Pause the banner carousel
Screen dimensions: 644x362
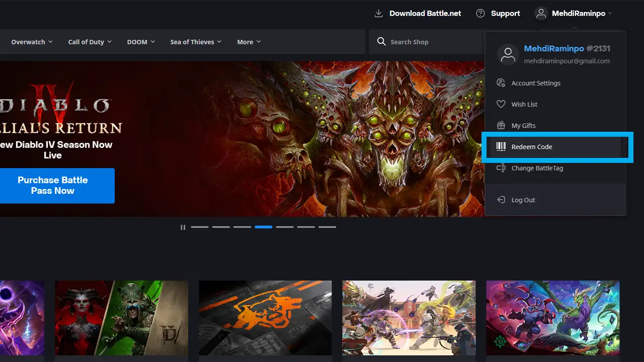click(183, 227)
